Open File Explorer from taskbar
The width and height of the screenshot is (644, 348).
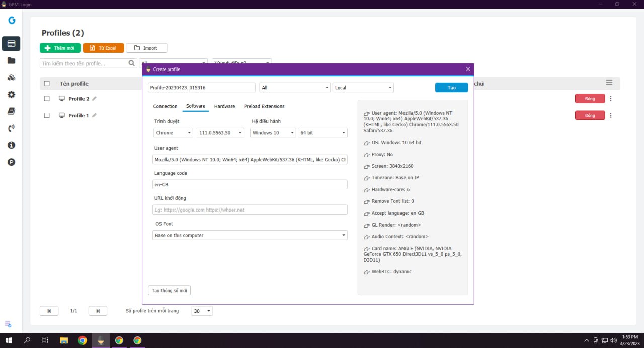(64, 340)
